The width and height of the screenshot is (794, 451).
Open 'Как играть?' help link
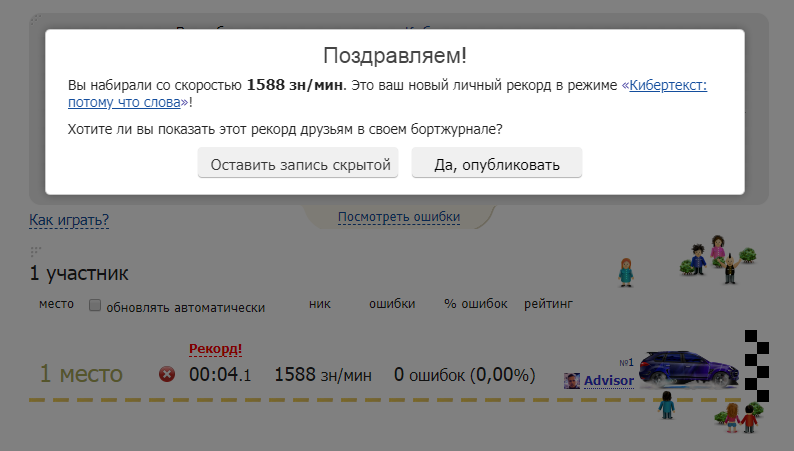coord(69,220)
